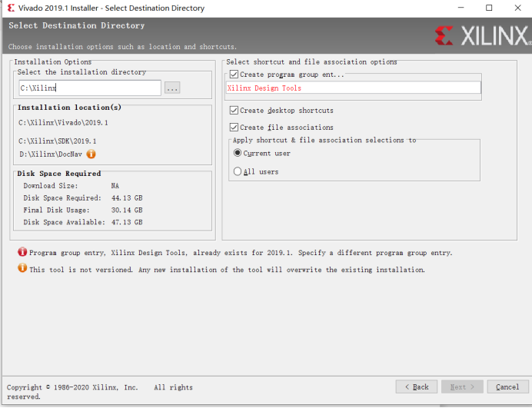The height and width of the screenshot is (408, 532).
Task: Click C:\Xilinx\Vivado\2019.1 location text
Action: click(x=64, y=123)
